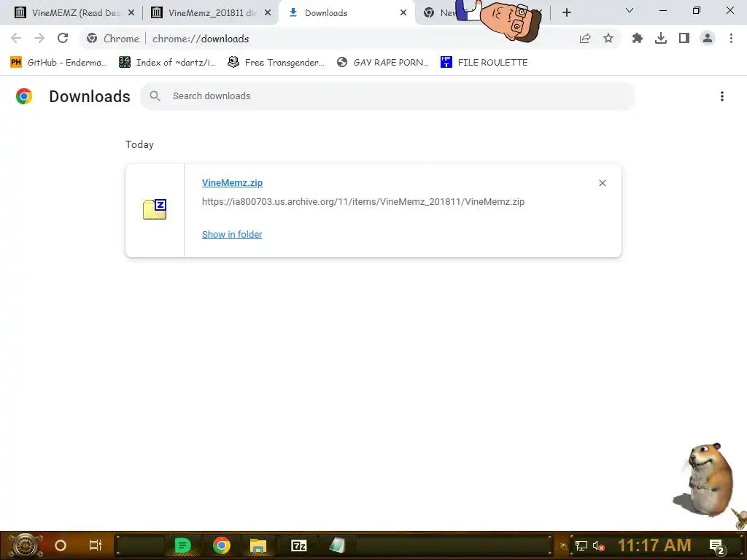Image resolution: width=747 pixels, height=560 pixels.
Task: Reload the Downloads page
Action: pos(63,39)
